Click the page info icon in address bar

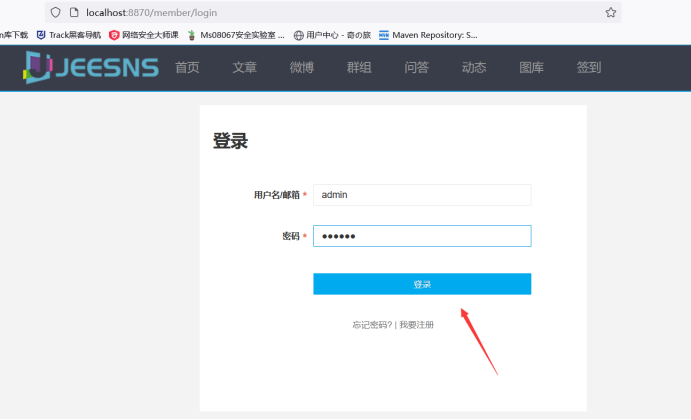(x=74, y=12)
